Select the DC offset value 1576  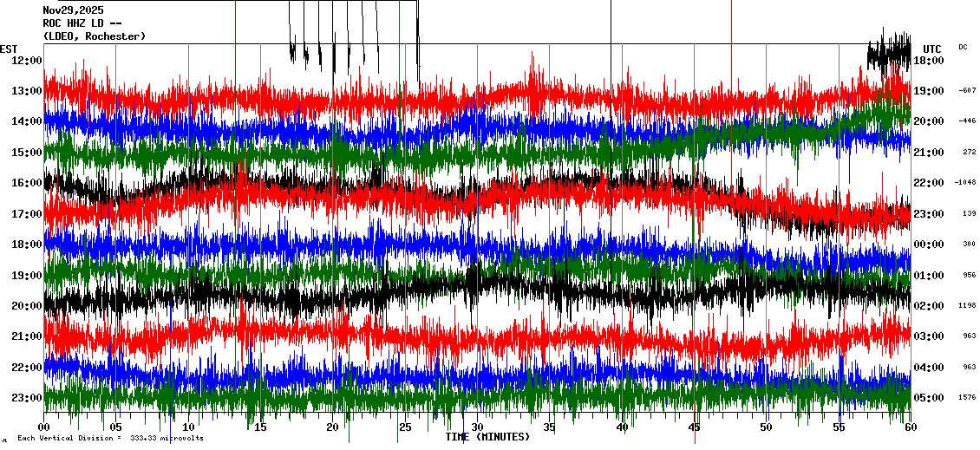tap(967, 398)
